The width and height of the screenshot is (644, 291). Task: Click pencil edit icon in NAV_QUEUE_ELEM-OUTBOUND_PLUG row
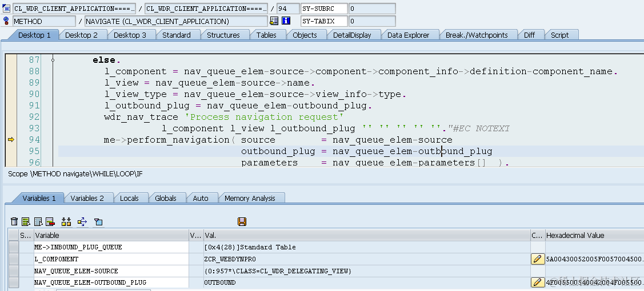point(537,282)
